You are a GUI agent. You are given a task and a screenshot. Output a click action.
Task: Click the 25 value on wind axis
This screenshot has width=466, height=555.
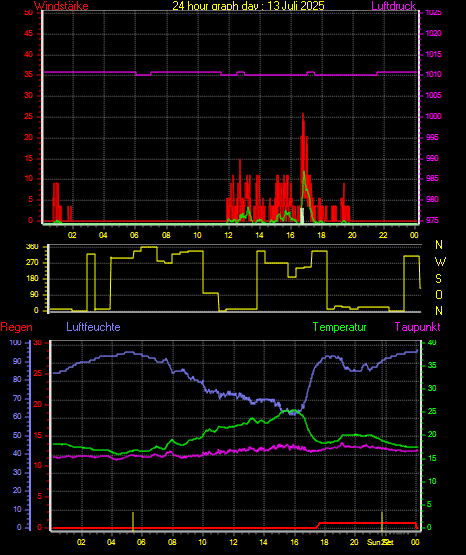click(28, 116)
